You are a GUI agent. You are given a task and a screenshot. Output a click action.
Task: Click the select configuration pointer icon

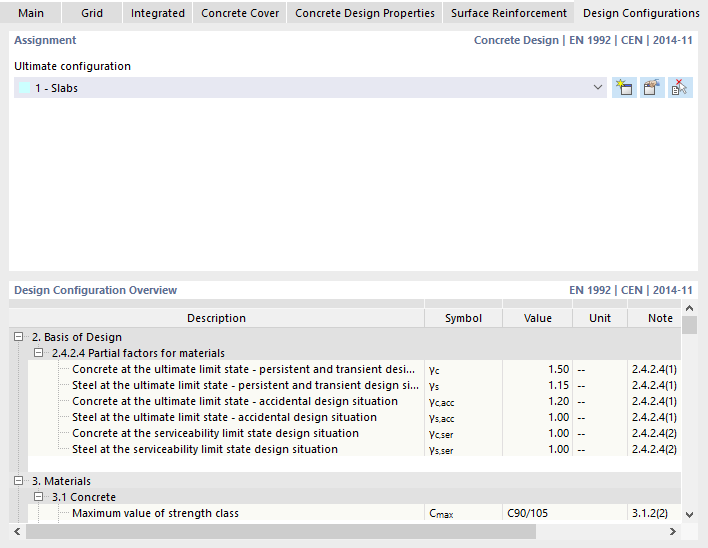[680, 88]
